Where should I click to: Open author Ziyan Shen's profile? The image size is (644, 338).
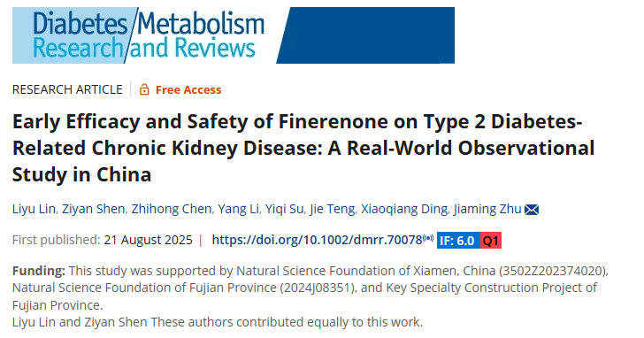(x=93, y=209)
